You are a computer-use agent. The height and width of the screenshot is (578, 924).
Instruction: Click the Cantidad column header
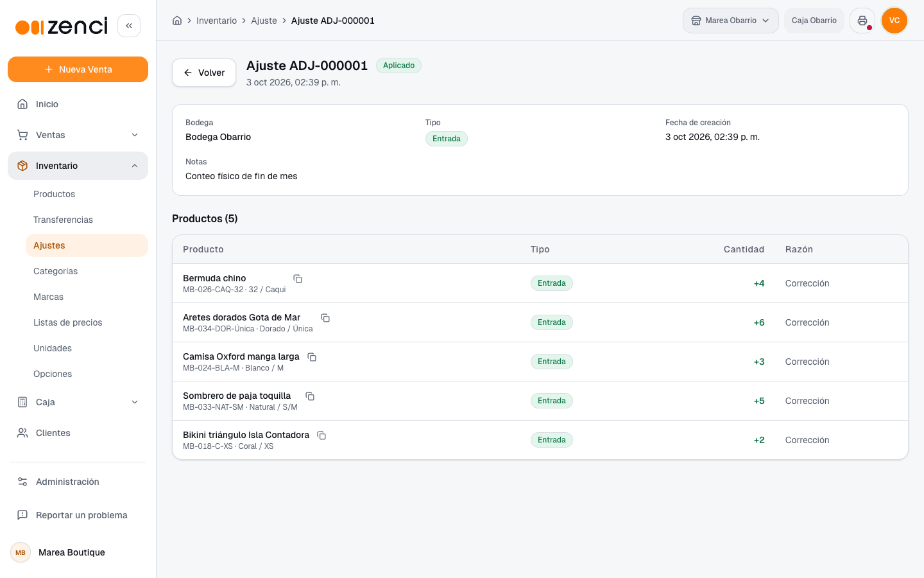(744, 249)
